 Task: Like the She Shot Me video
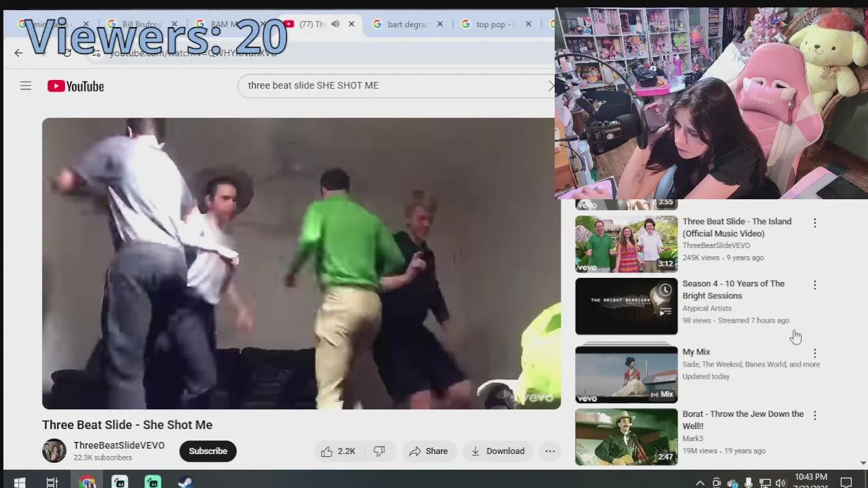coord(338,451)
